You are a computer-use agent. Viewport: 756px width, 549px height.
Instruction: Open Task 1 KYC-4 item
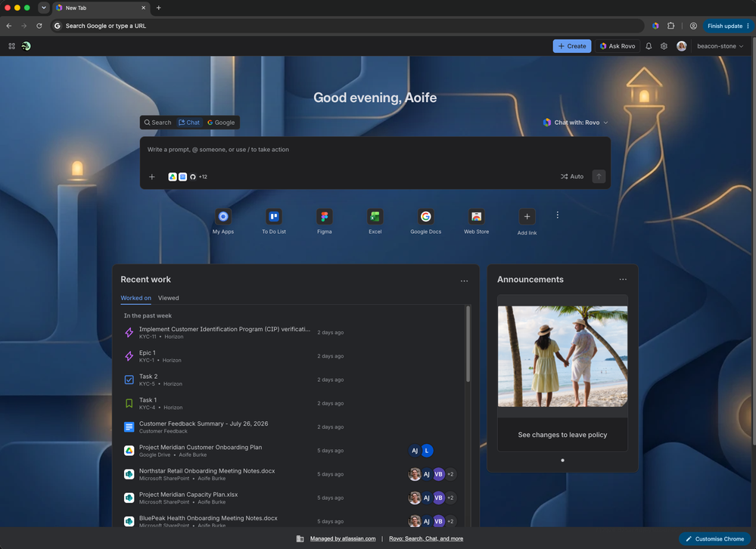coord(291,403)
